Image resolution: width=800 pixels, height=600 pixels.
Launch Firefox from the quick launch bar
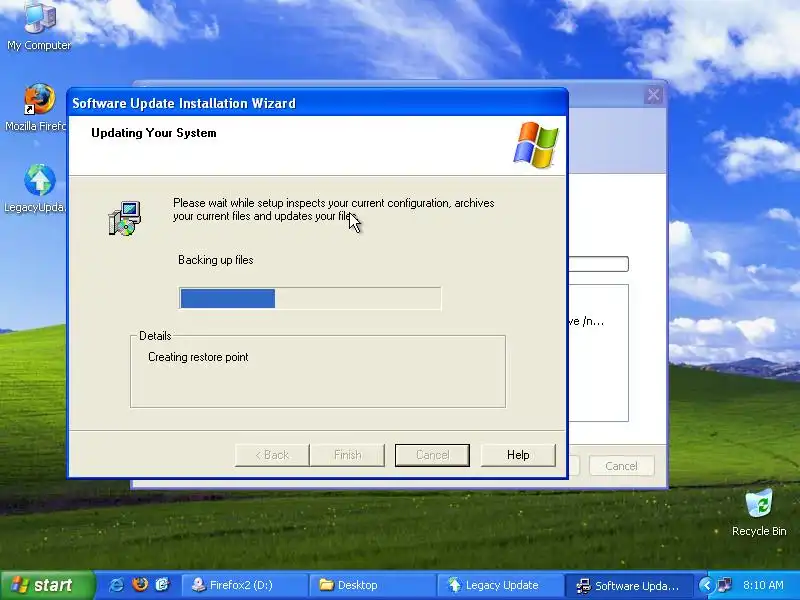(x=139, y=585)
